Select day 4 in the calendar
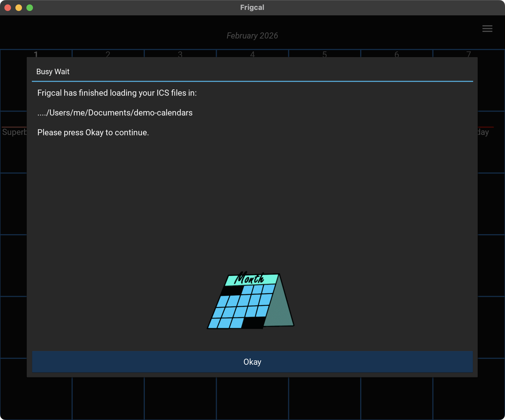 coord(252,54)
